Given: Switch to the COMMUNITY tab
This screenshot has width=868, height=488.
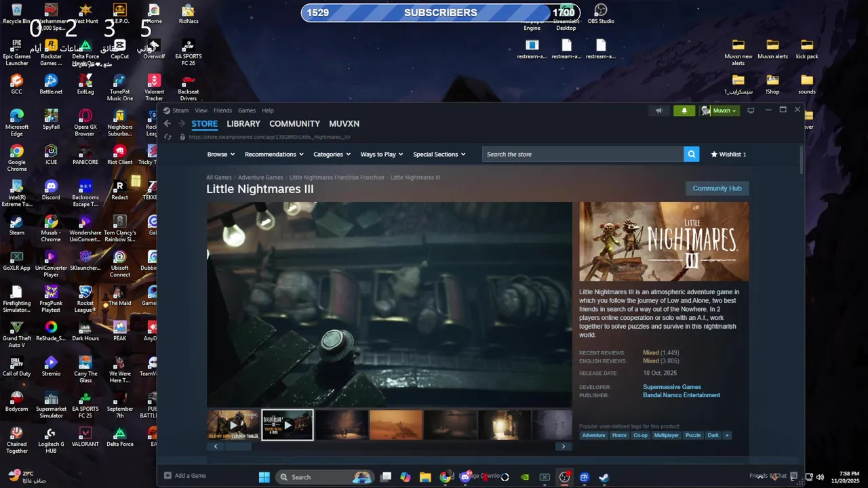Looking at the screenshot, I should [x=294, y=123].
